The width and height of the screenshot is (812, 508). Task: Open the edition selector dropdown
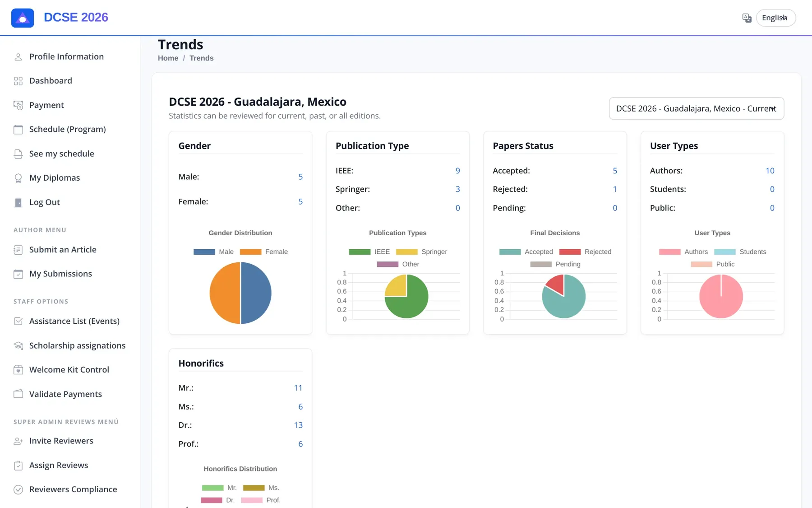[697, 108]
